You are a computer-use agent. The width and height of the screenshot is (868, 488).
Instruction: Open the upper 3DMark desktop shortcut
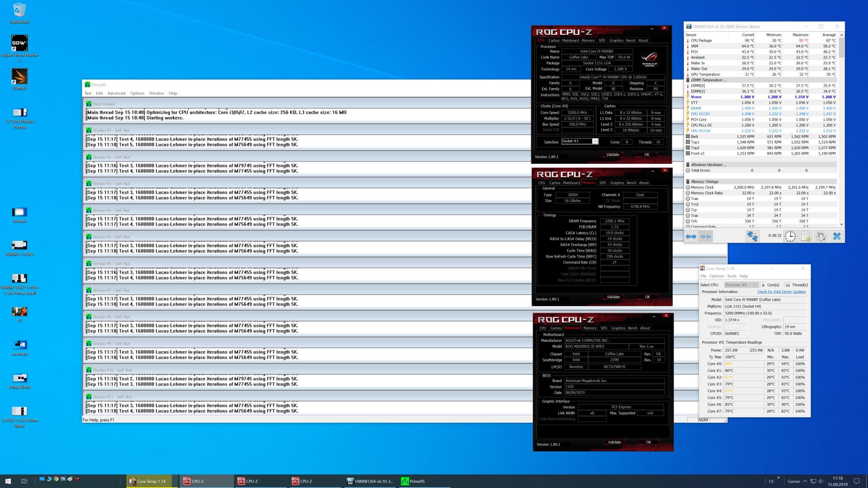pyautogui.click(x=19, y=79)
